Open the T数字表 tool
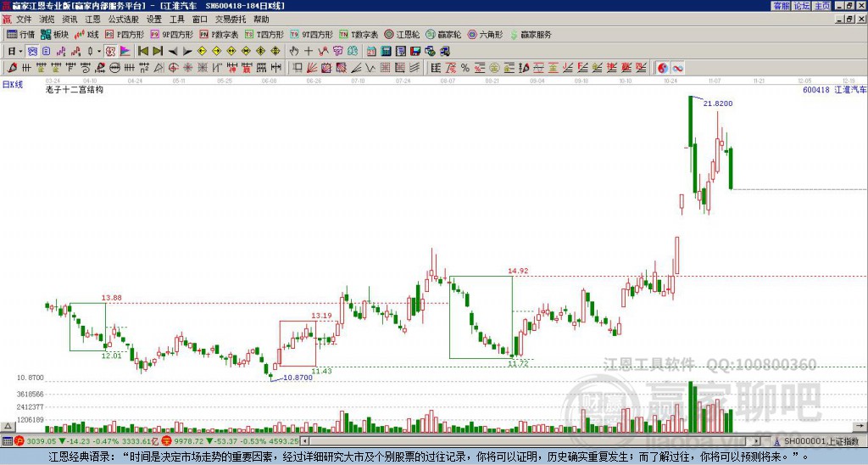Screen dimensions: 868x465 [359, 34]
